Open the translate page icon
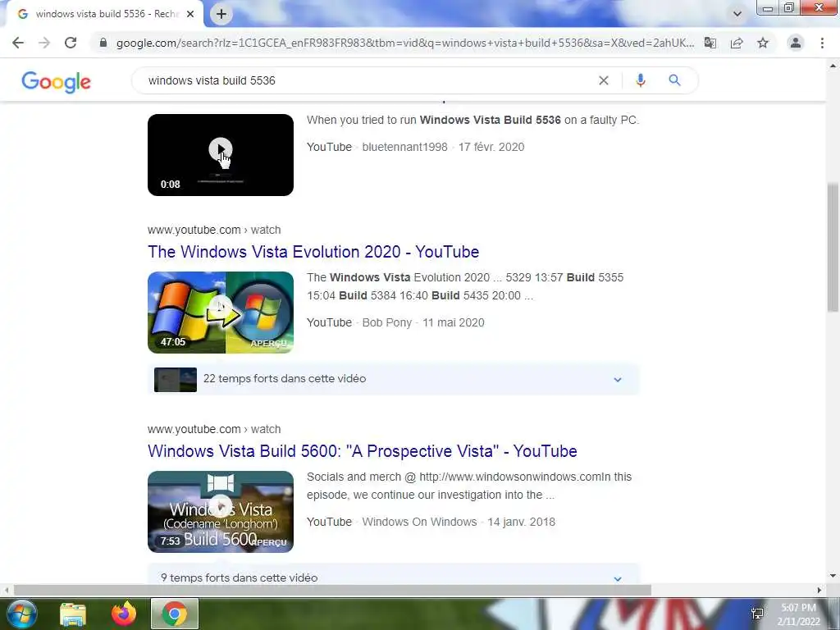The width and height of the screenshot is (840, 630). click(x=710, y=43)
